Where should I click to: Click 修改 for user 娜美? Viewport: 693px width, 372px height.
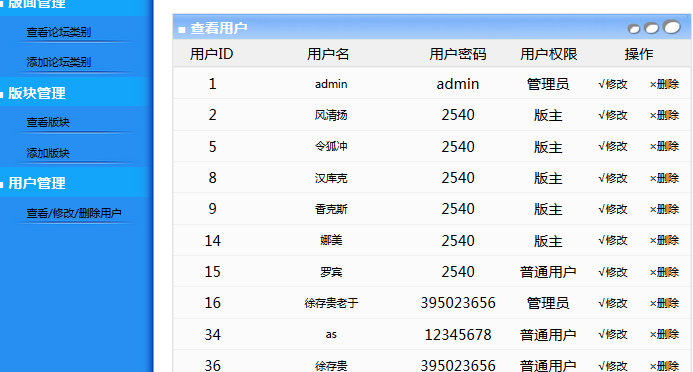click(x=613, y=240)
